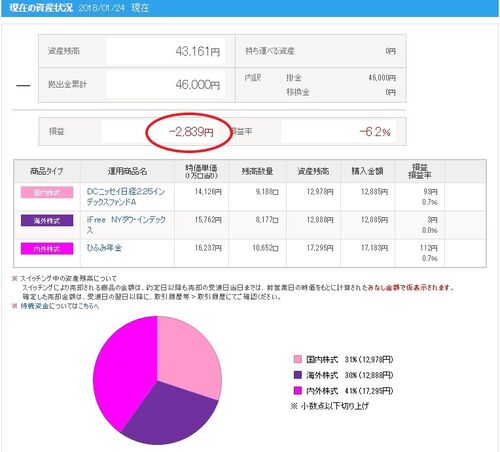Click the 購入金額 column header

point(367,171)
